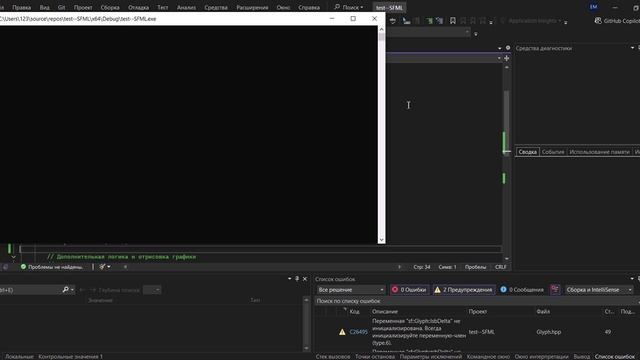Switch to the Стек вызовов tab
The height and width of the screenshot is (360, 640).
tap(333, 356)
